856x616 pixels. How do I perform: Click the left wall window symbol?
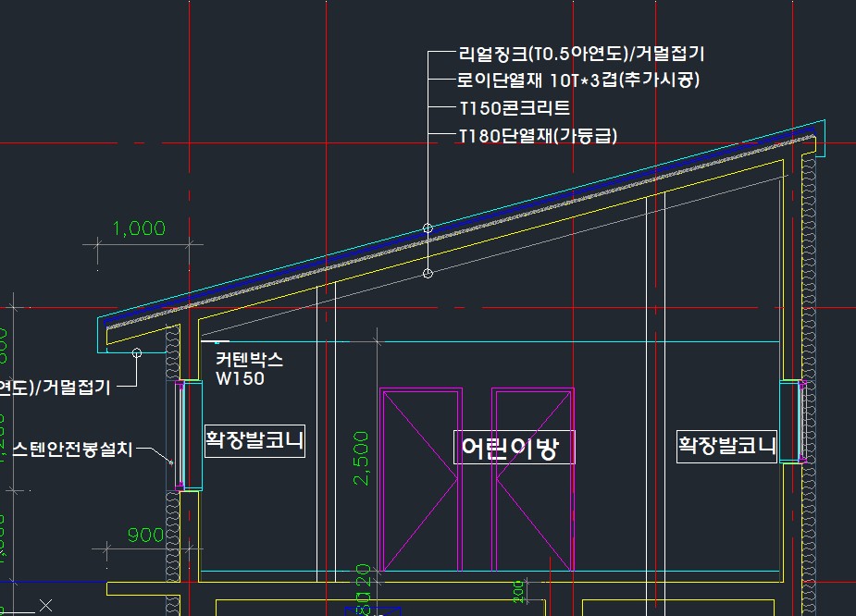[189, 434]
